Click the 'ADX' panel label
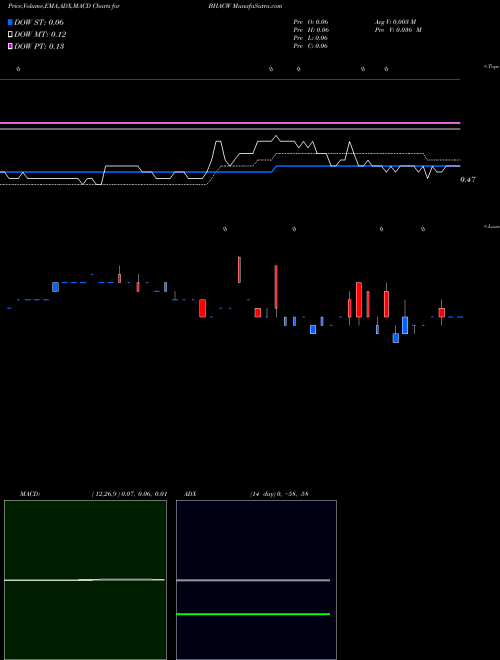The image size is (500, 660). click(x=190, y=494)
